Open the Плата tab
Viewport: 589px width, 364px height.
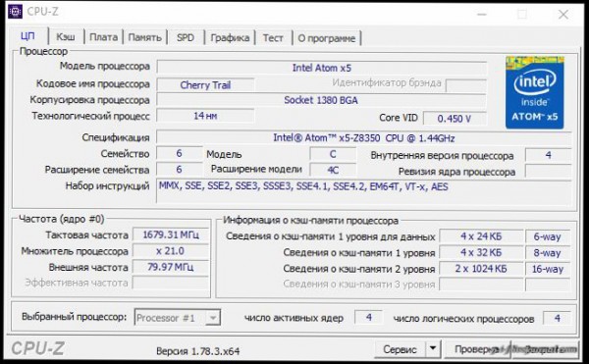[x=103, y=37]
